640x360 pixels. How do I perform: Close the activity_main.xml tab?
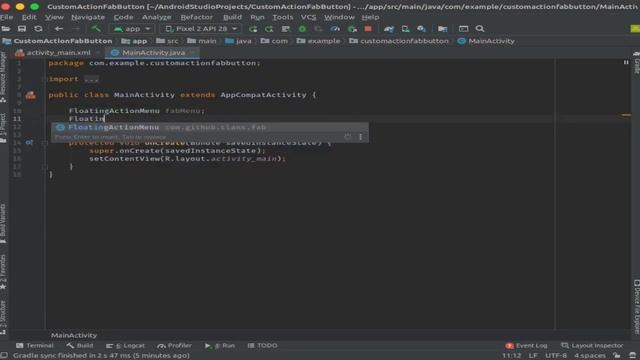(98, 53)
